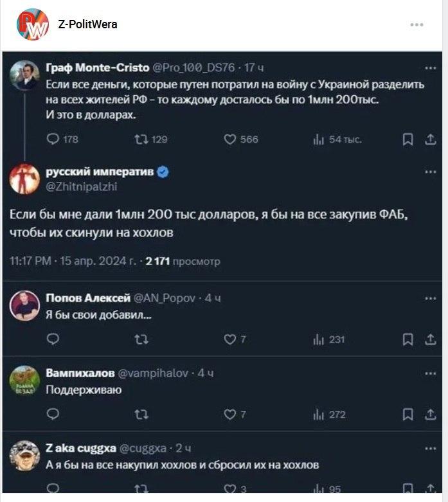View analytics of Граф Monte-Cristo's tweet
448x502 pixels.
point(318,139)
